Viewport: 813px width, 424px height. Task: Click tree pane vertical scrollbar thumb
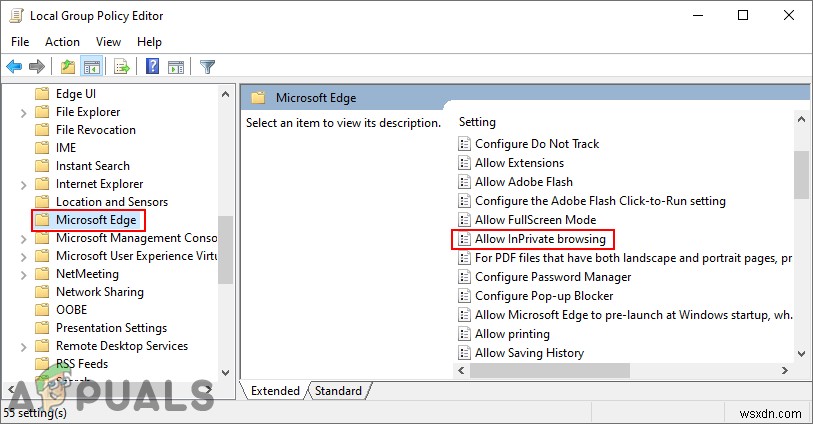225,250
